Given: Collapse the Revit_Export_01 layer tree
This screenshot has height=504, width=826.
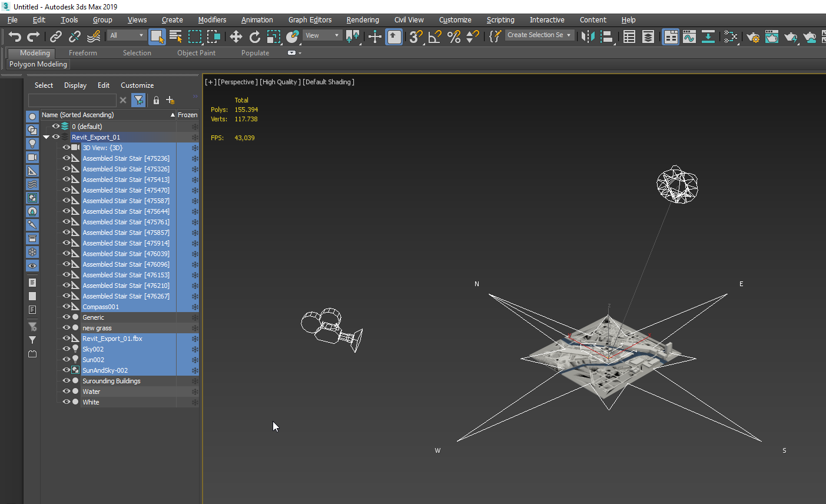Looking at the screenshot, I should [46, 137].
